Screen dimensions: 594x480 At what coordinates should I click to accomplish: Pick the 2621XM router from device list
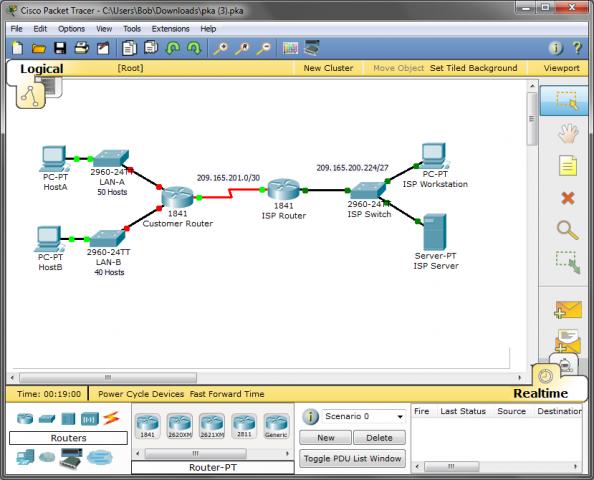[x=212, y=426]
